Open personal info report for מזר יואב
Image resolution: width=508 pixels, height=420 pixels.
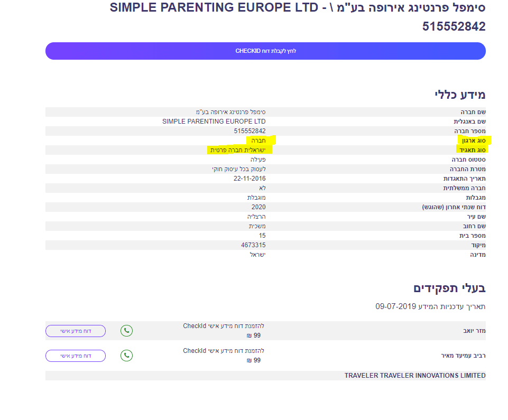click(x=76, y=331)
